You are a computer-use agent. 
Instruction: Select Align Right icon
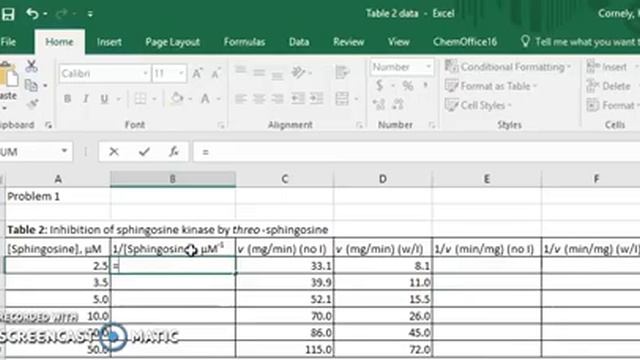click(278, 99)
